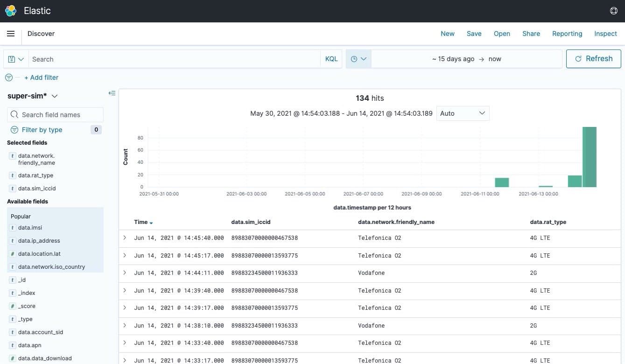This screenshot has height=364, width=625.
Task: Click the Elastic logo icon
Action: [x=11, y=11]
